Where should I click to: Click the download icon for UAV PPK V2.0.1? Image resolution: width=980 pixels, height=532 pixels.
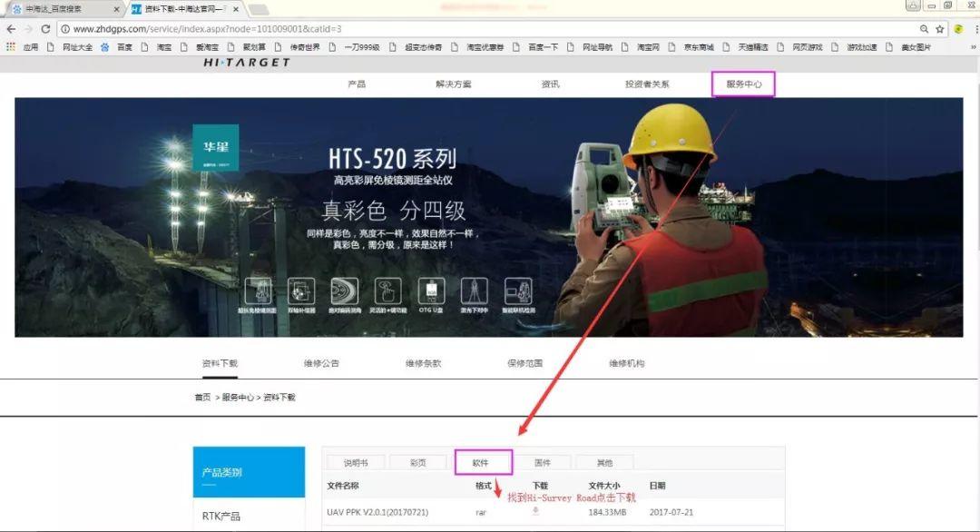point(534,512)
